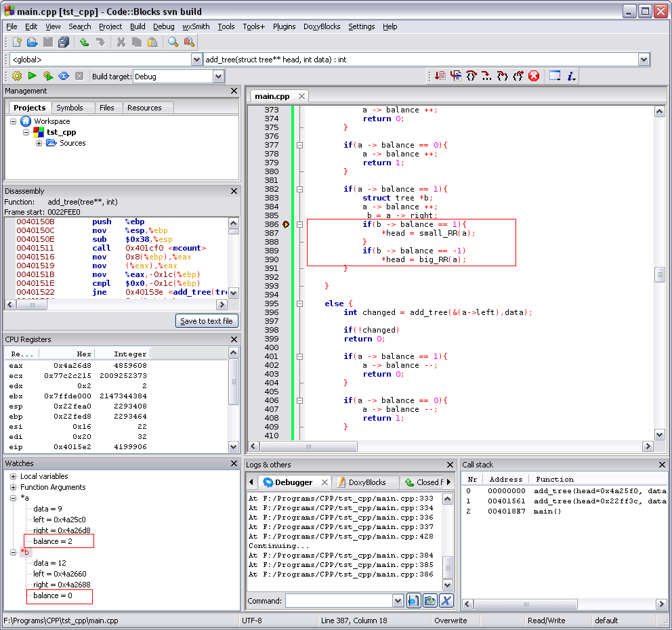The width and height of the screenshot is (672, 630).
Task: Toggle the code fold at line 386
Action: 299,224
